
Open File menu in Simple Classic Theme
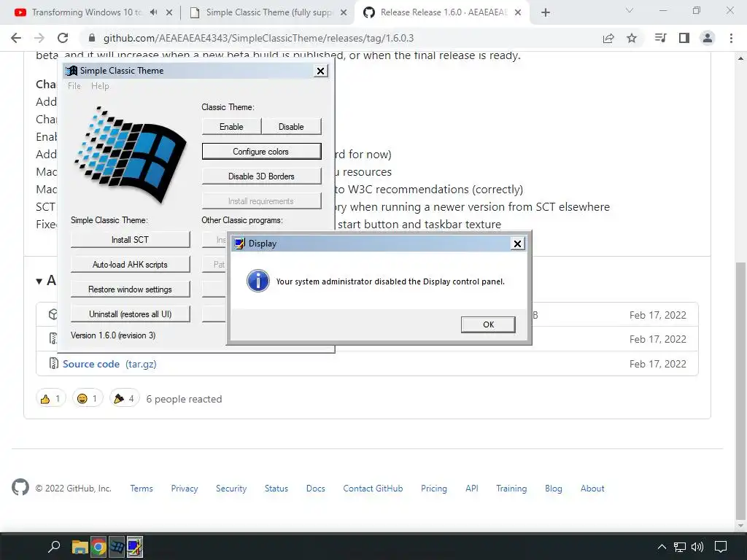[74, 86]
